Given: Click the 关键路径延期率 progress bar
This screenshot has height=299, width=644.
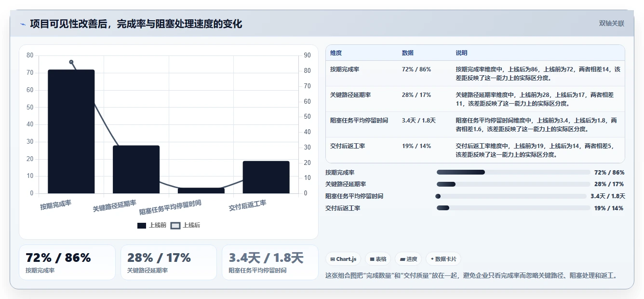Looking at the screenshot, I should [x=513, y=184].
